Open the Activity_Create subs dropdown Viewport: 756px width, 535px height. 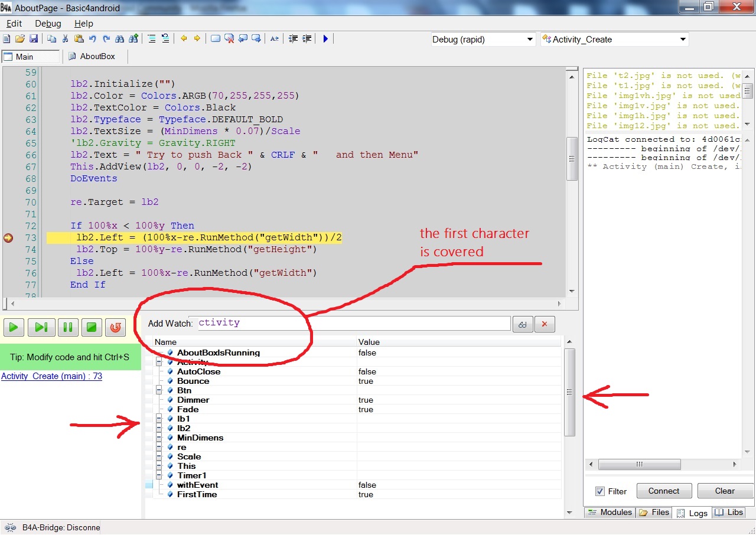point(683,40)
